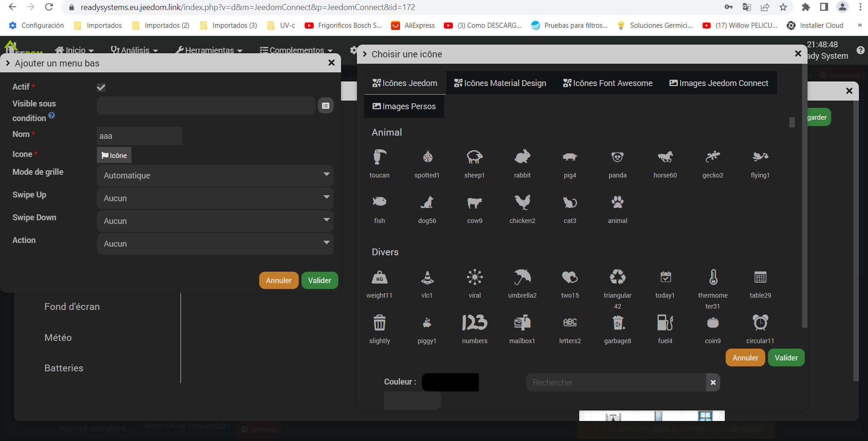Edit the Nom text field
This screenshot has width=868, height=441.
140,136
